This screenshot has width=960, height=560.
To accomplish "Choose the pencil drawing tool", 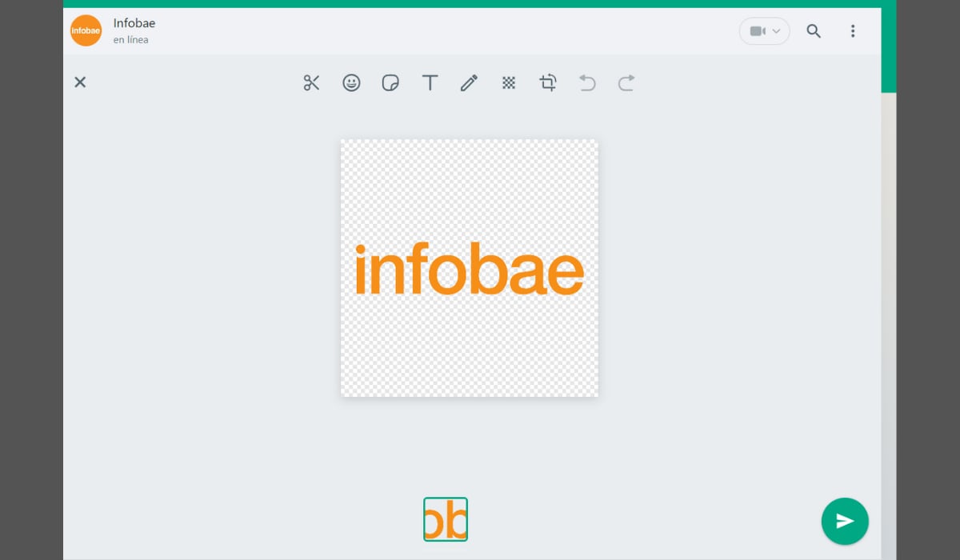I will pos(469,82).
